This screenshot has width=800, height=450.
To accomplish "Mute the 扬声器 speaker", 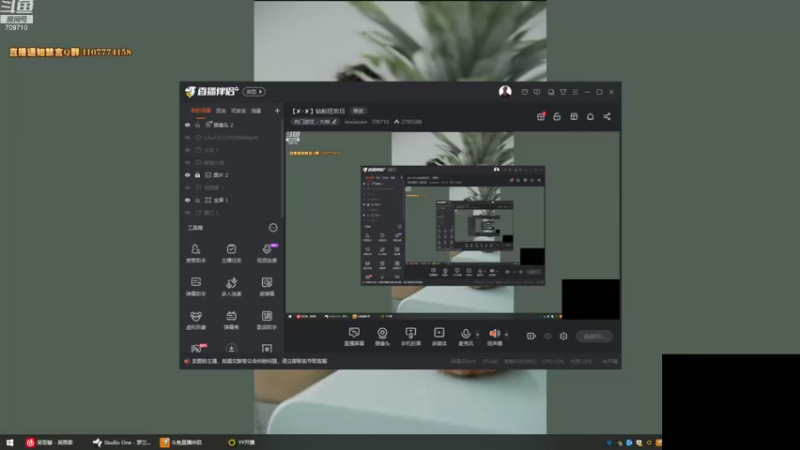I will (x=494, y=337).
